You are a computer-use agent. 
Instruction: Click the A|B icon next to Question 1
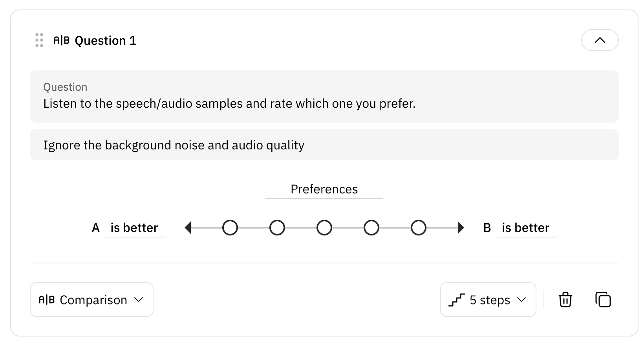[x=61, y=40]
